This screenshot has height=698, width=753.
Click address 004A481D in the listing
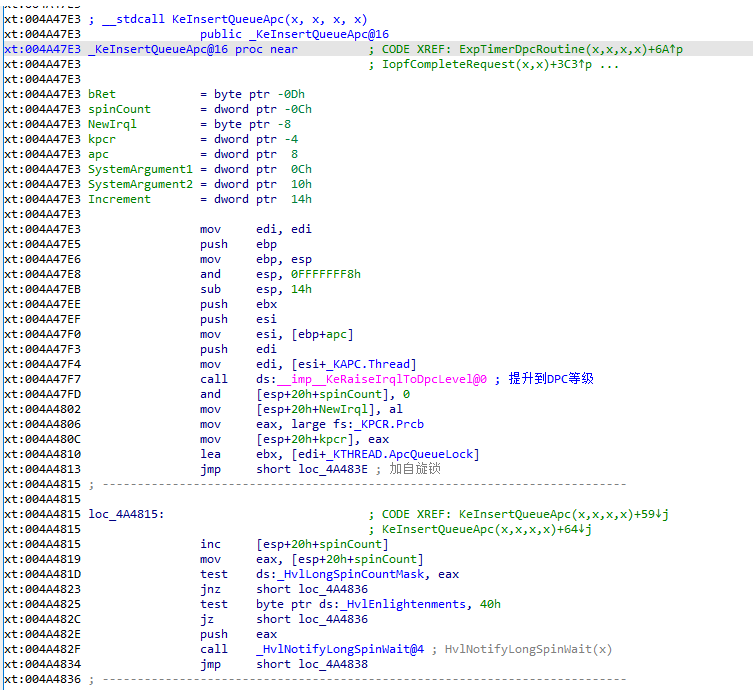pos(53,574)
